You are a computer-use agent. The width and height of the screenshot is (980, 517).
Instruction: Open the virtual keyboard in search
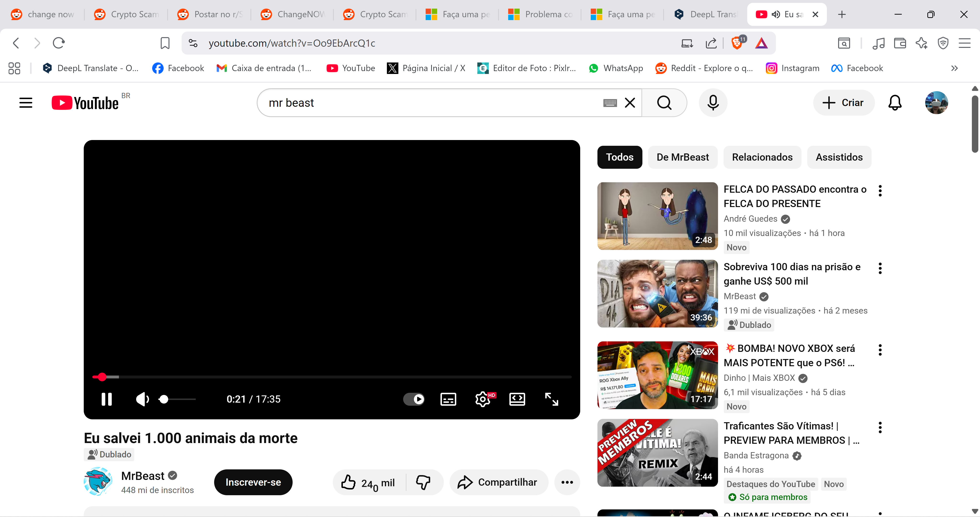pyautogui.click(x=610, y=103)
